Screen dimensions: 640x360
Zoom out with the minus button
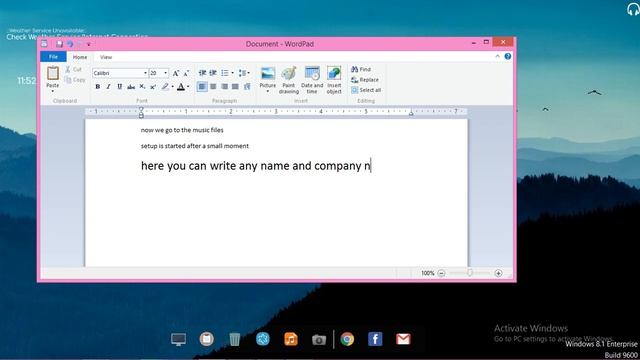coord(441,273)
